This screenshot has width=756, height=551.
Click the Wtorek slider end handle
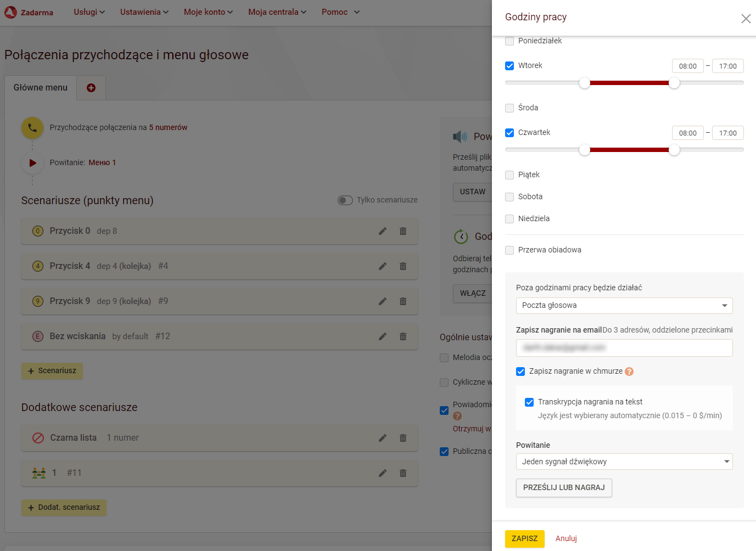coord(674,83)
